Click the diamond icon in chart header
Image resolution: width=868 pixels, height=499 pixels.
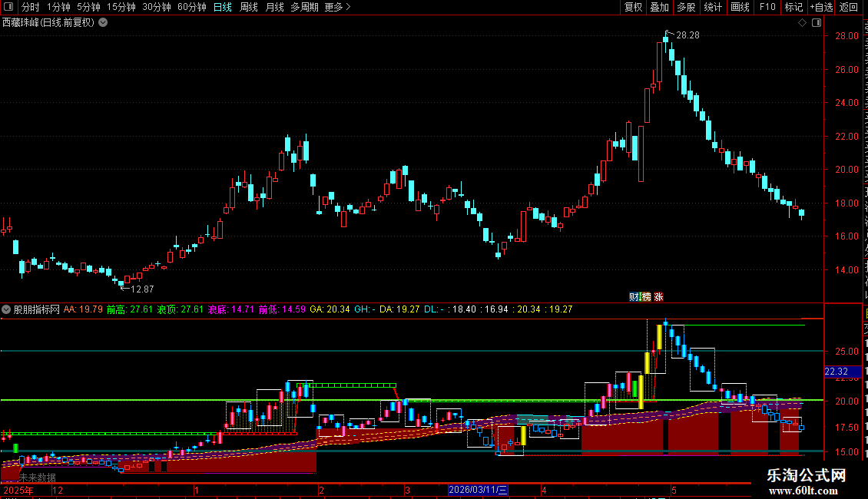click(802, 23)
